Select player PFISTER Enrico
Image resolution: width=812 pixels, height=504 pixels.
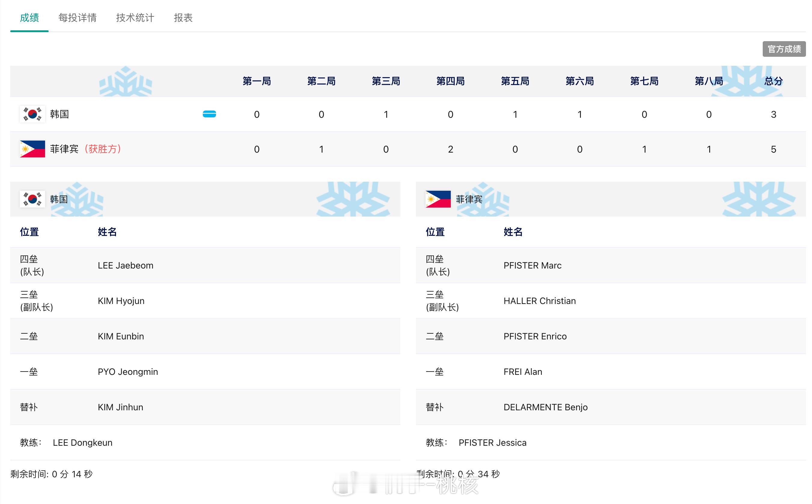coord(535,336)
